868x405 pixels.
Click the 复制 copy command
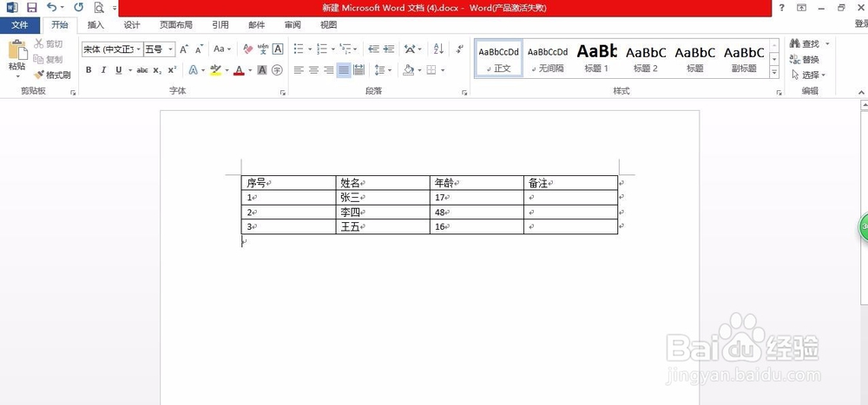point(48,59)
